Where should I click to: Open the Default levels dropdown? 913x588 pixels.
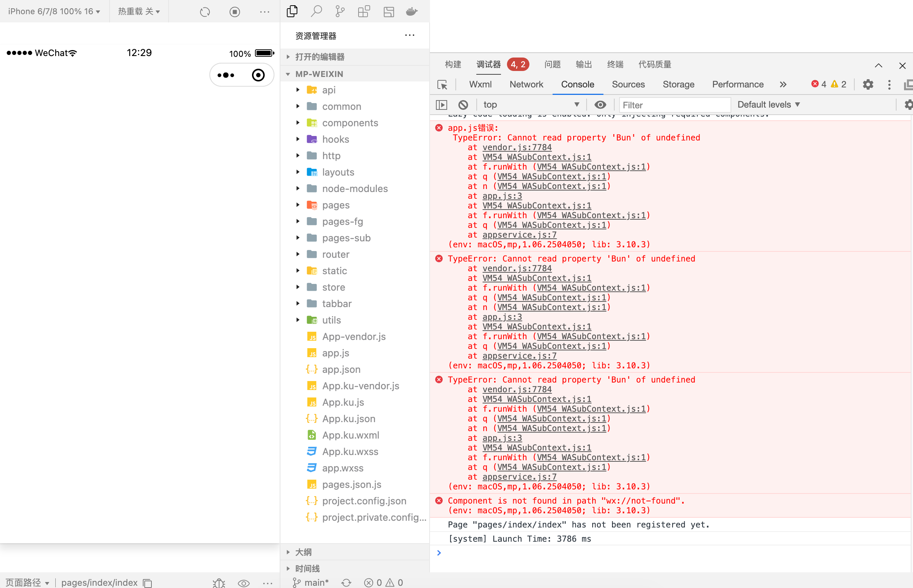768,105
